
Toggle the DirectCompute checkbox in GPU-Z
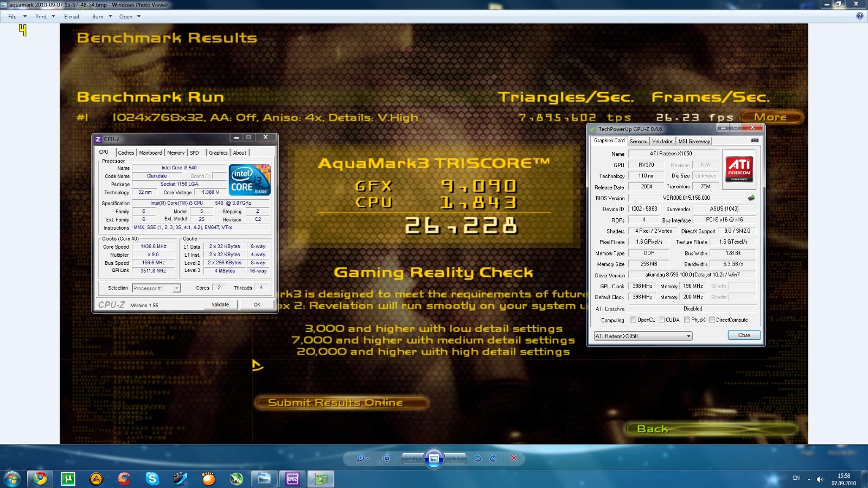[712, 320]
